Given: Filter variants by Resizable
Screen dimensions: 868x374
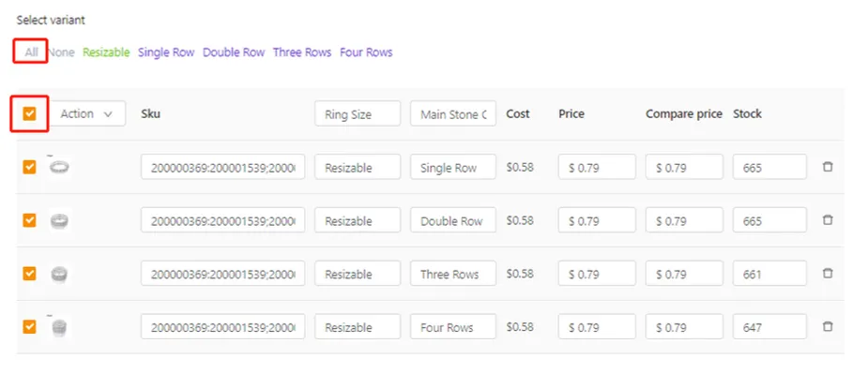Looking at the screenshot, I should (x=106, y=52).
